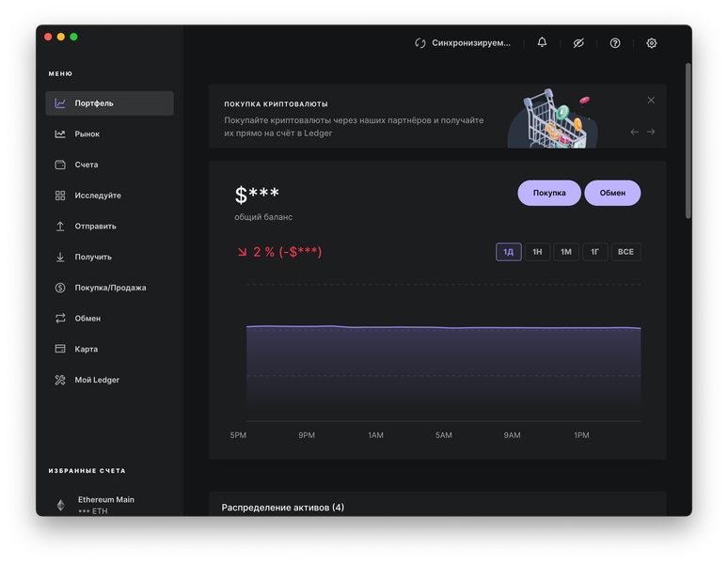Click the sync status spinner icon
Image resolution: width=728 pixels, height=564 pixels.
[x=420, y=43]
